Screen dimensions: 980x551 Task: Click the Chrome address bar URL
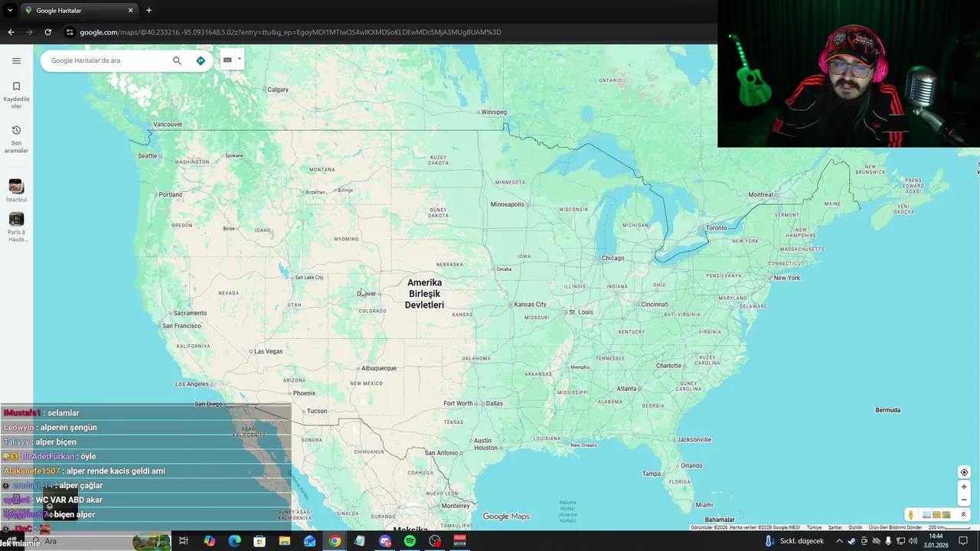290,32
